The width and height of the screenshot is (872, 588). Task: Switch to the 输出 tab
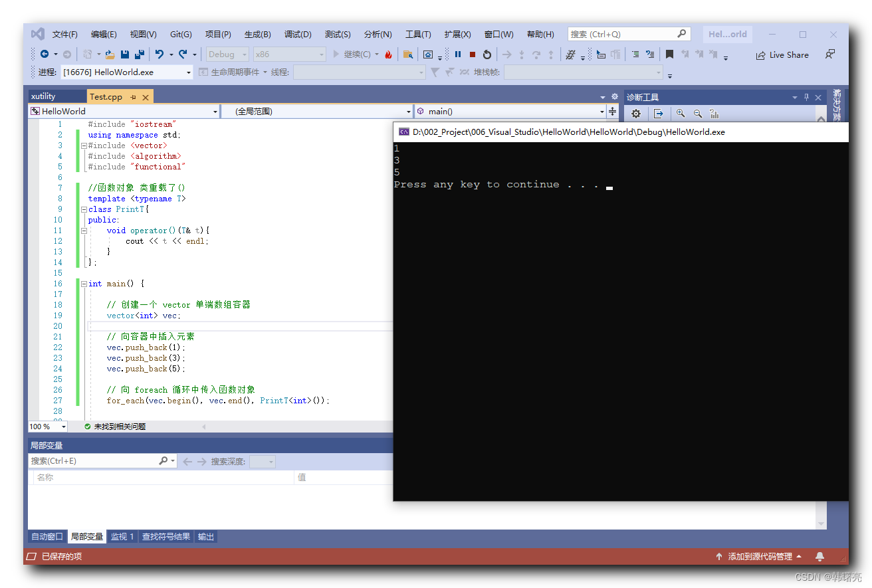pyautogui.click(x=205, y=537)
